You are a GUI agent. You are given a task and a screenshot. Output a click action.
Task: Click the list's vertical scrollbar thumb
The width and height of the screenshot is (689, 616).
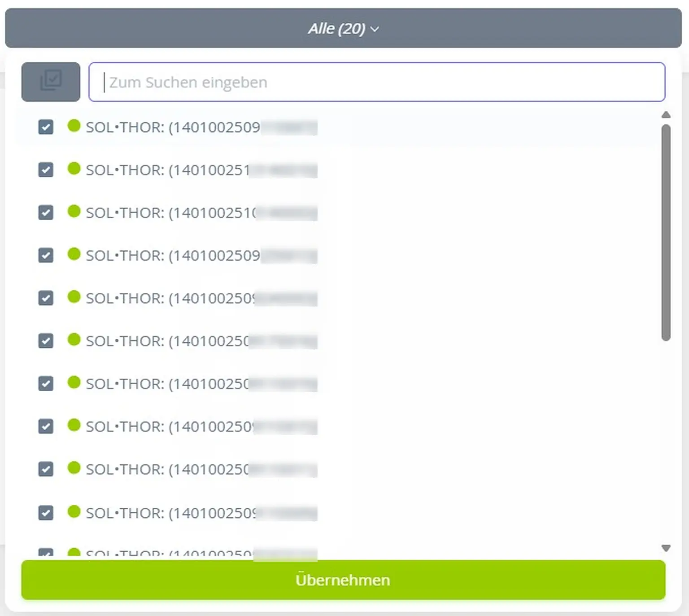pos(666,232)
